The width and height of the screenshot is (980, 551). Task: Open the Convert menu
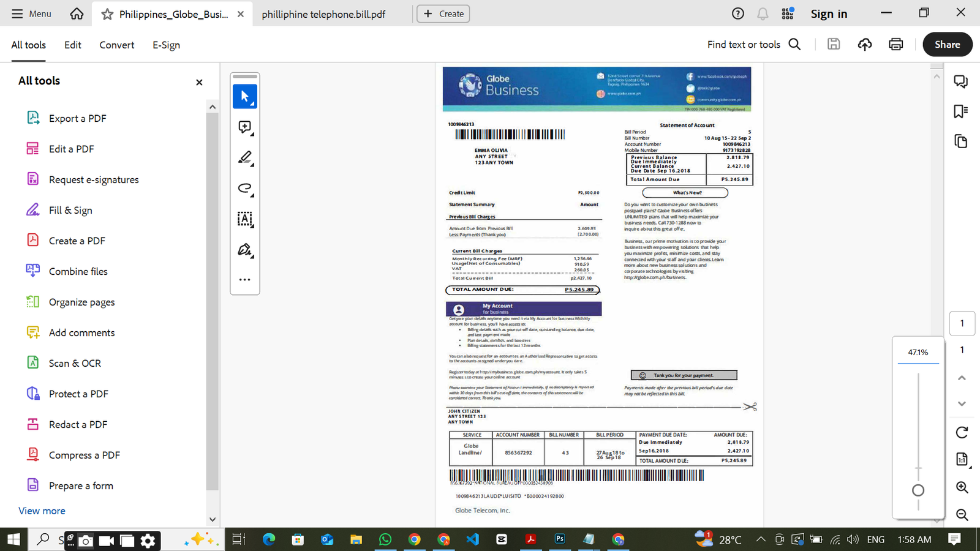pos(116,45)
